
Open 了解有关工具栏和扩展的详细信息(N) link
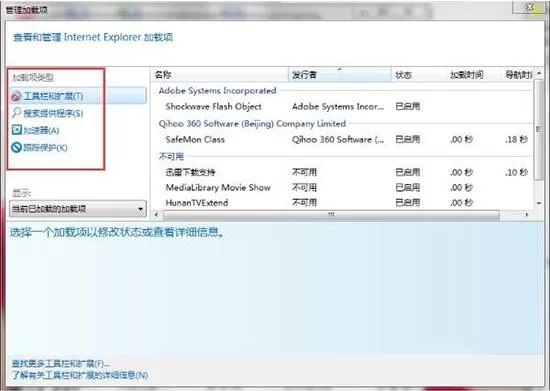80,375
